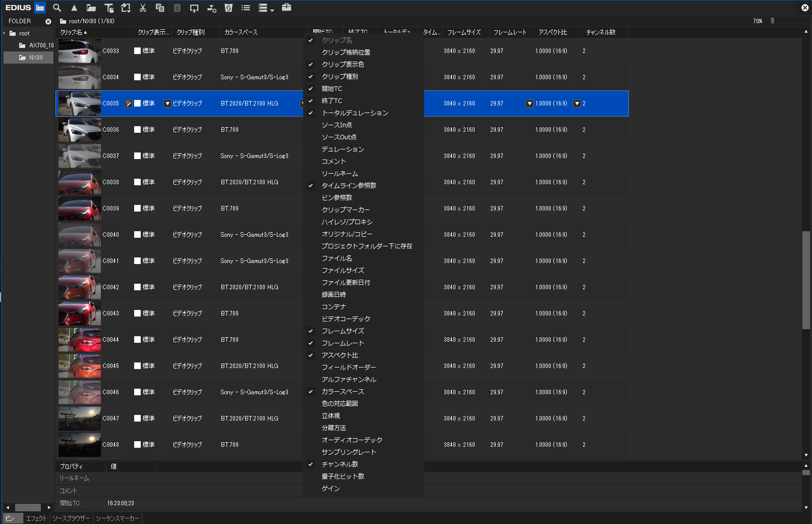Adjust the thumbnail zoom slider at 70%
812x524 pixels.
772,21
